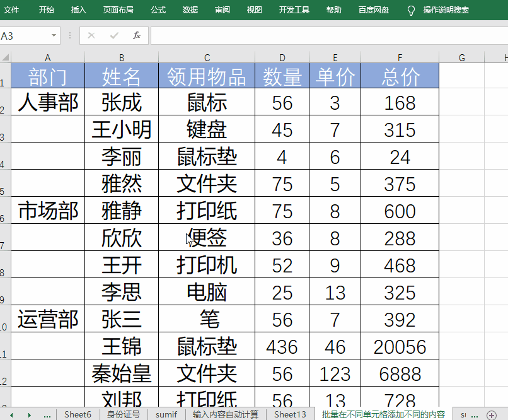Select the 批量在不同单元格添加不同的内容 tab
Image resolution: width=508 pixels, height=420 pixels.
[x=383, y=414]
